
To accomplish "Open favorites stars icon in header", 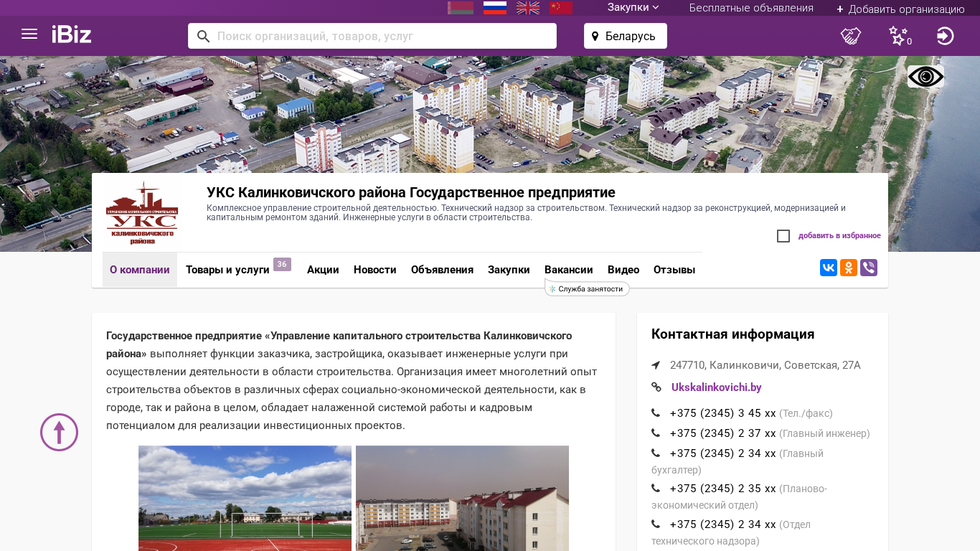I will click(x=899, y=36).
